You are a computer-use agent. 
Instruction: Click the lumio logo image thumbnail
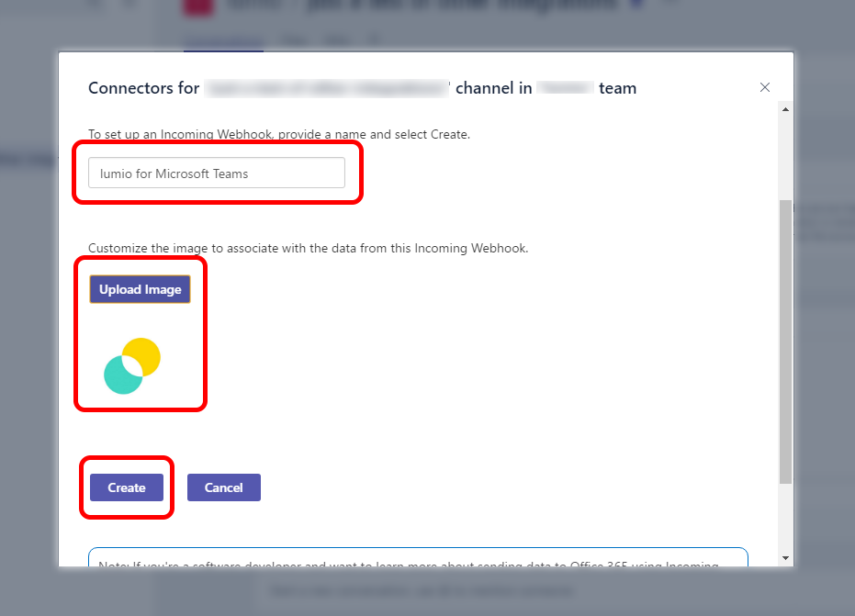[x=132, y=365]
